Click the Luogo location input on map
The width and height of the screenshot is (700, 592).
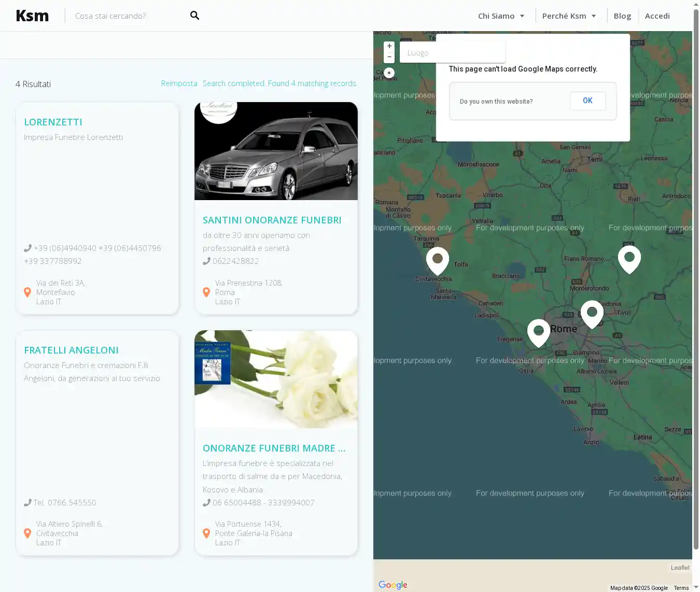tap(452, 53)
